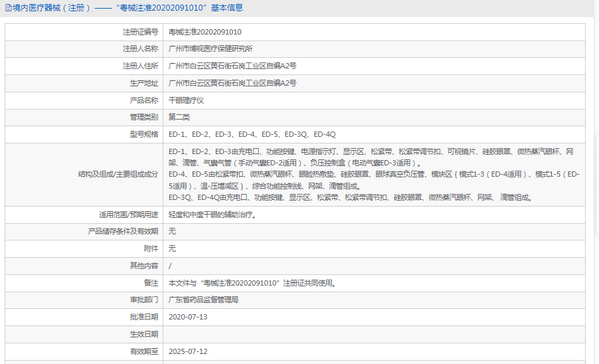Click approval date 2020-07-13
The height and width of the screenshot is (364, 599).
click(188, 317)
